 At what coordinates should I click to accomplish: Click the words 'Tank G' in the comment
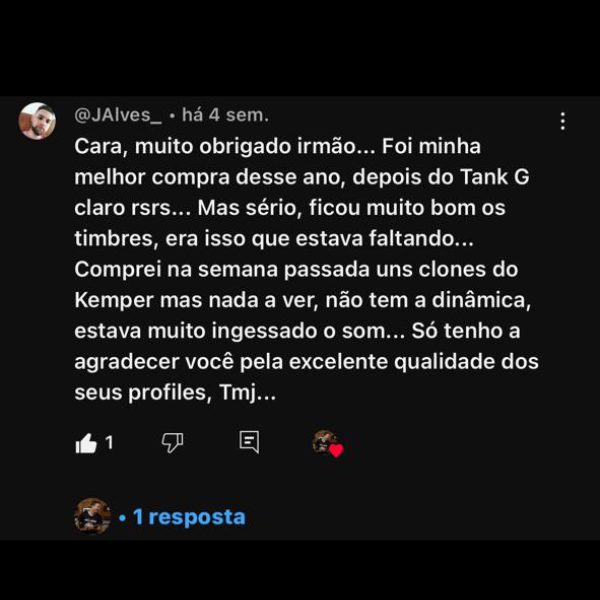click(x=495, y=177)
